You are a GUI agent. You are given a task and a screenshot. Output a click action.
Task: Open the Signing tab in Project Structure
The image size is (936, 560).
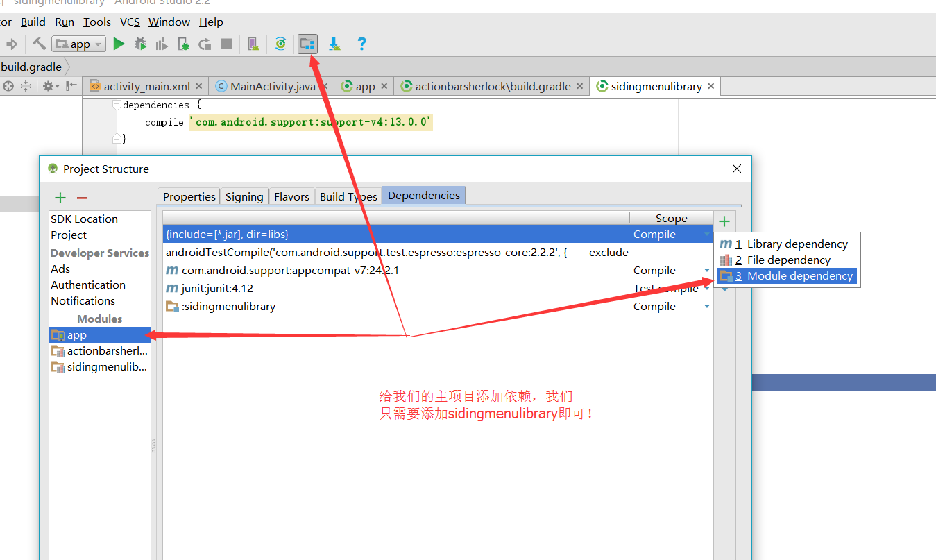[244, 196]
